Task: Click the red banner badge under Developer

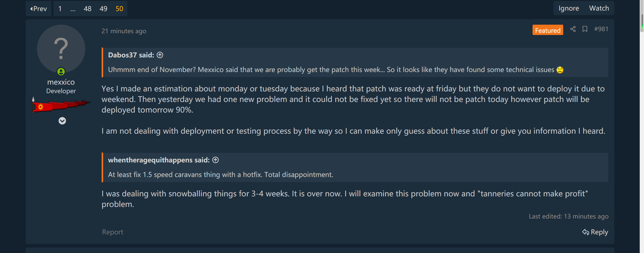Action: coord(61,104)
